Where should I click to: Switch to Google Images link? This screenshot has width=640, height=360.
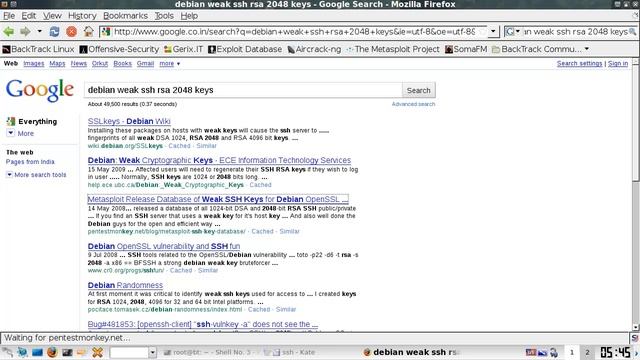point(33,63)
